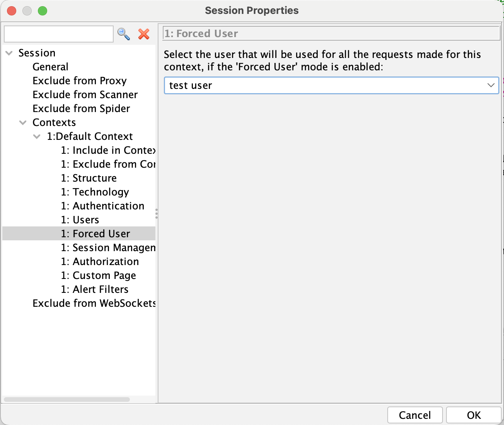This screenshot has width=504, height=425.
Task: Select the Exclude from Spider entry
Action: 81,109
